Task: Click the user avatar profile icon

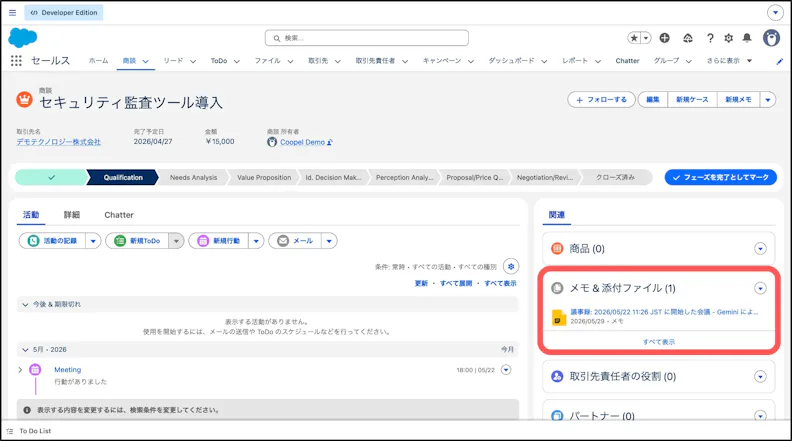Action: point(771,38)
